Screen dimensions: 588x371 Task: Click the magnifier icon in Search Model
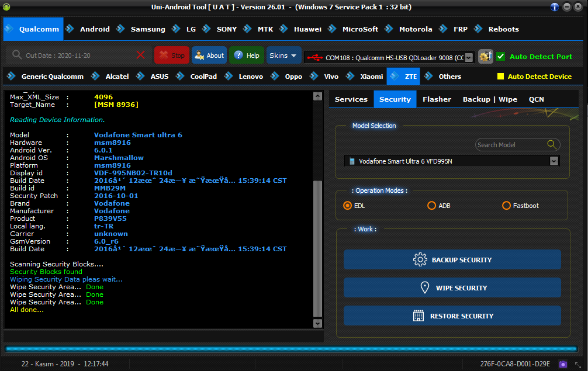pos(552,144)
